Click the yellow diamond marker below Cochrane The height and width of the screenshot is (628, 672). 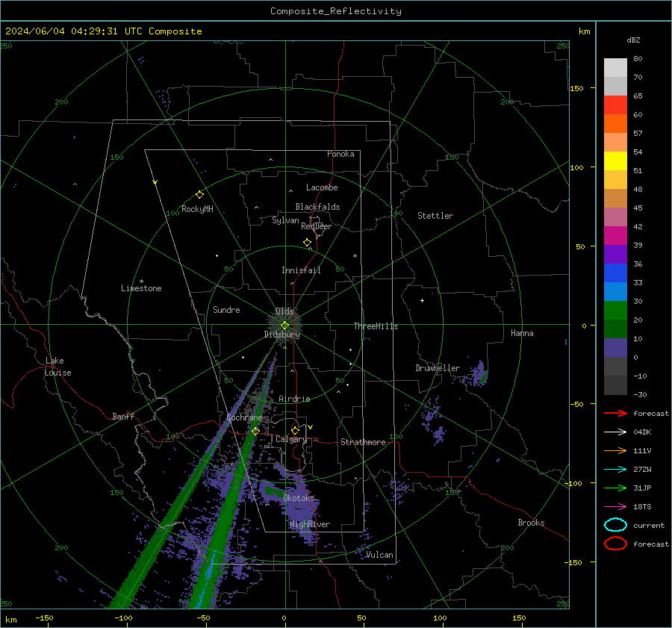[256, 431]
